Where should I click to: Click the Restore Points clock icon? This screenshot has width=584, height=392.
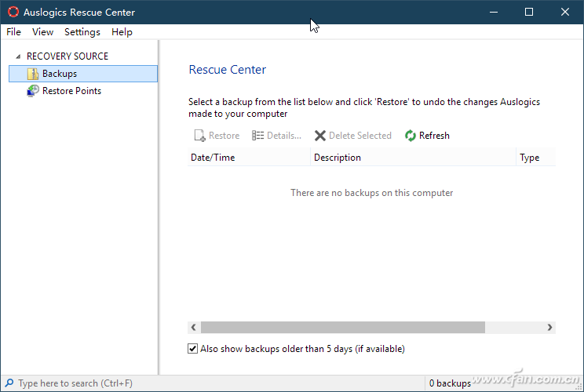click(33, 91)
